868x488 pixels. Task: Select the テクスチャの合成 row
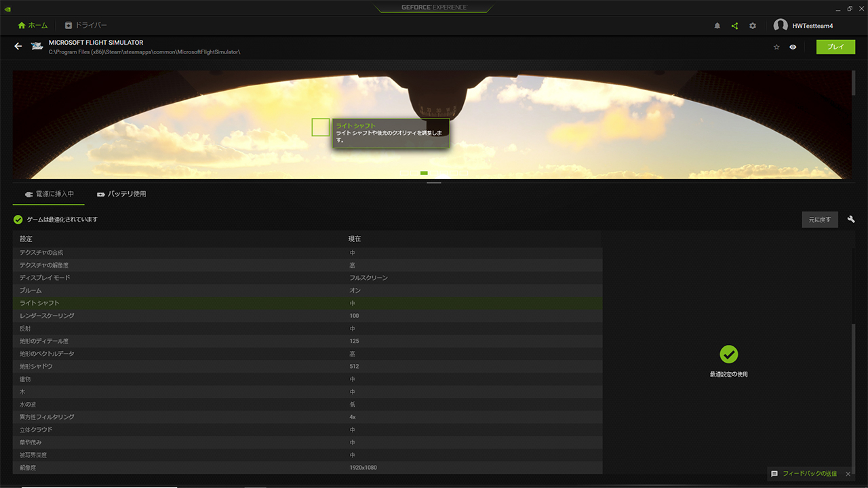pyautogui.click(x=307, y=253)
